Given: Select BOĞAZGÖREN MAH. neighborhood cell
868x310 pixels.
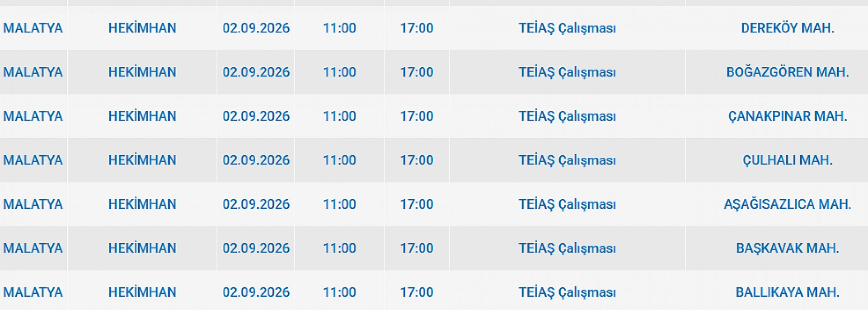Looking at the screenshot, I should click(x=776, y=72).
